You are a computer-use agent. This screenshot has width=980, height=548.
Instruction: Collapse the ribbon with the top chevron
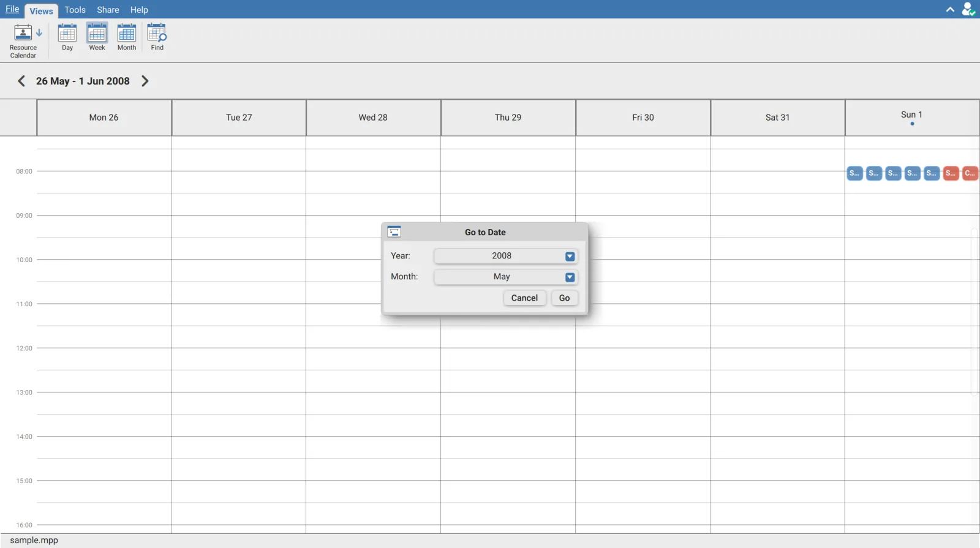point(950,9)
